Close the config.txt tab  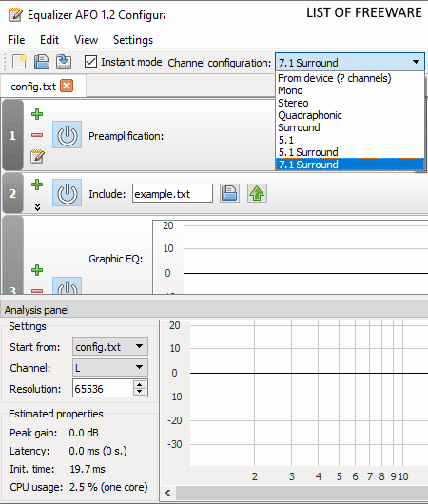pos(67,86)
